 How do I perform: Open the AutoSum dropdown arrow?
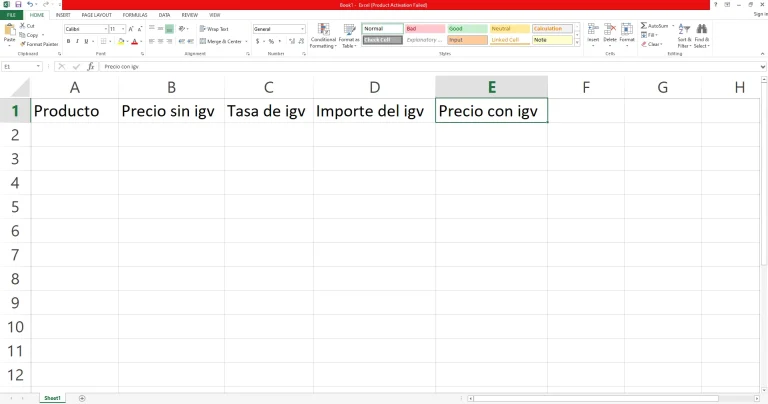coord(673,25)
